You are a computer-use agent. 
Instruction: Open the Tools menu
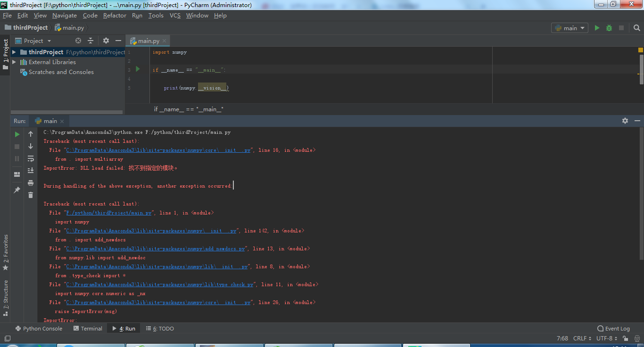(156, 16)
